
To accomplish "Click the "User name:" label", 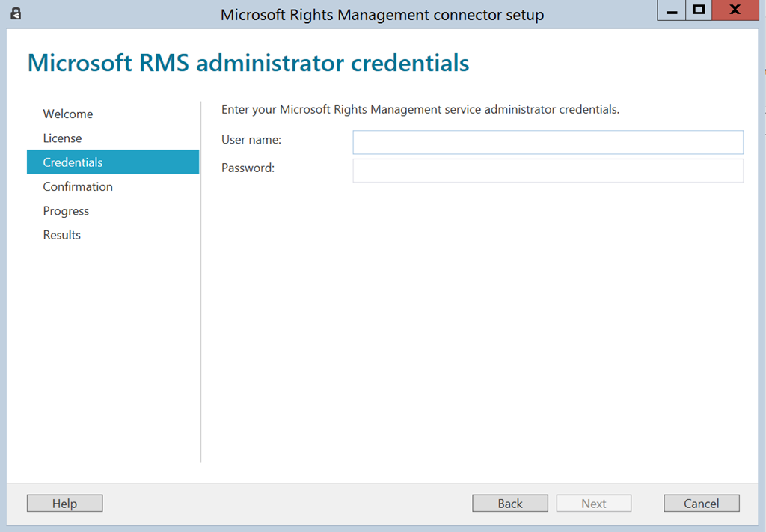I will pyautogui.click(x=251, y=140).
